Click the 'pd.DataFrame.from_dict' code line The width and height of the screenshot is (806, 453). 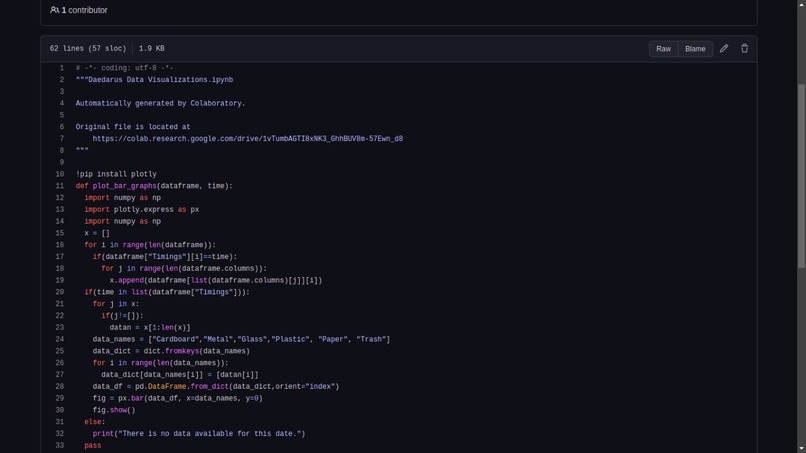tap(216, 387)
